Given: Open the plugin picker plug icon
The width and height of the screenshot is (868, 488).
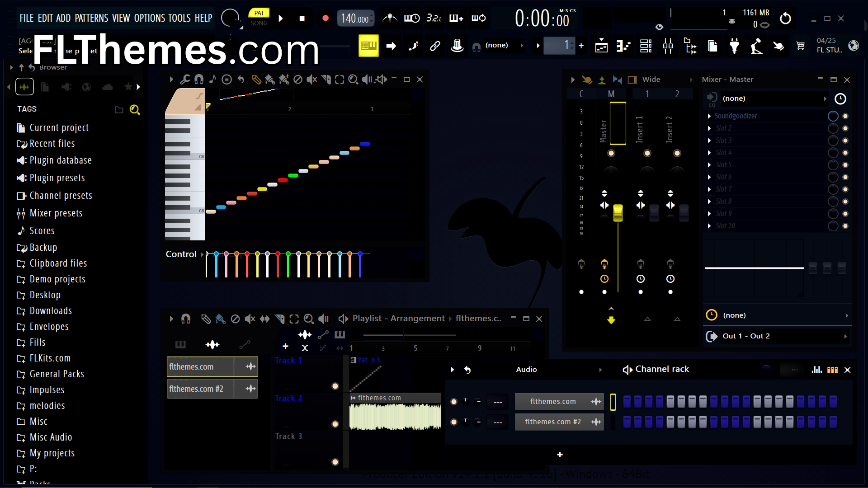Looking at the screenshot, I should tap(735, 46).
